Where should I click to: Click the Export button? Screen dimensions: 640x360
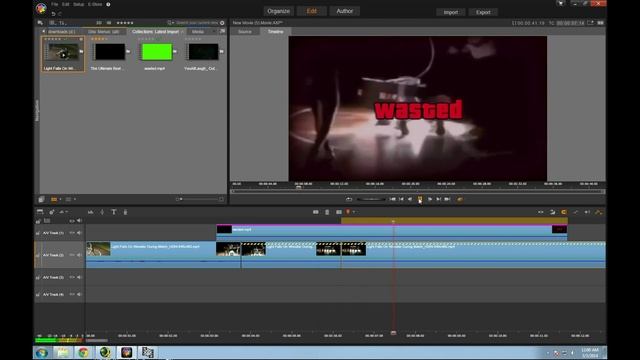point(483,12)
